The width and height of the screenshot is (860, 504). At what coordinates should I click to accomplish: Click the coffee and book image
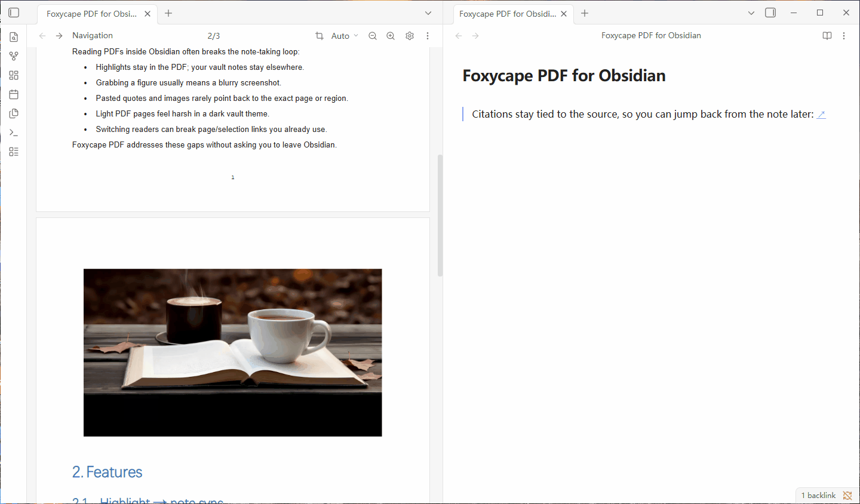[x=233, y=352]
